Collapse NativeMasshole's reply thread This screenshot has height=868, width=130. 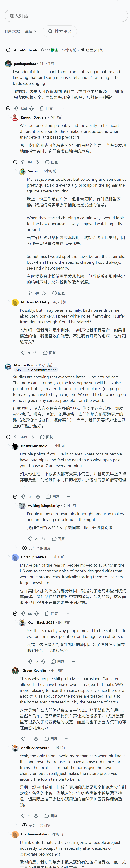(x=15, y=497)
